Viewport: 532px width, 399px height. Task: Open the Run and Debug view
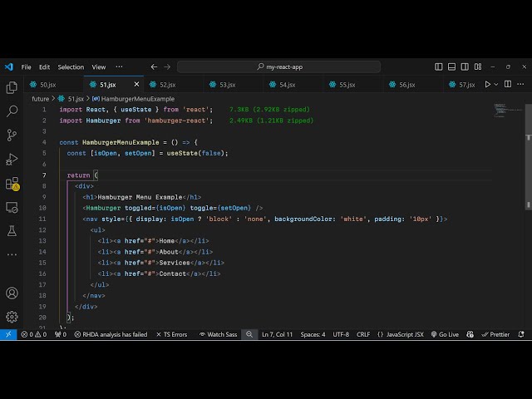click(x=12, y=159)
